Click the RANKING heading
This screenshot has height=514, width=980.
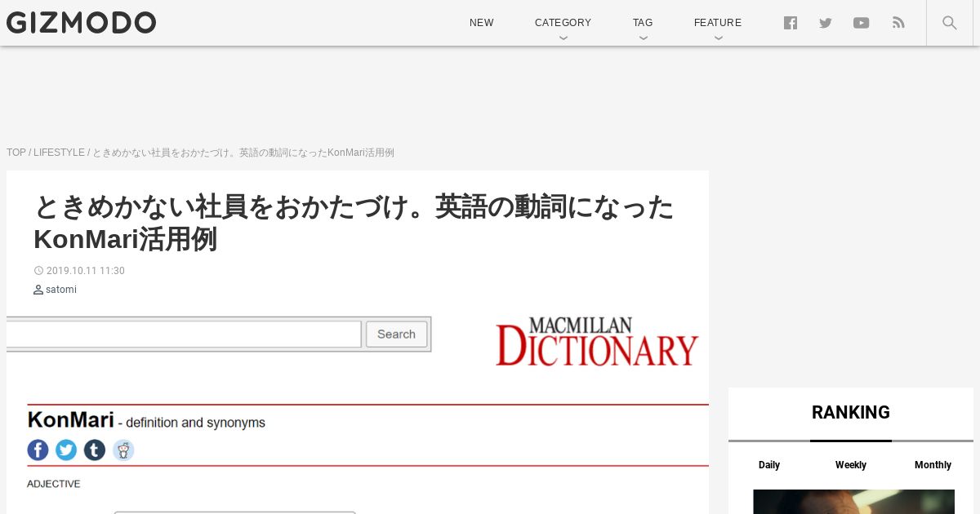click(x=851, y=413)
